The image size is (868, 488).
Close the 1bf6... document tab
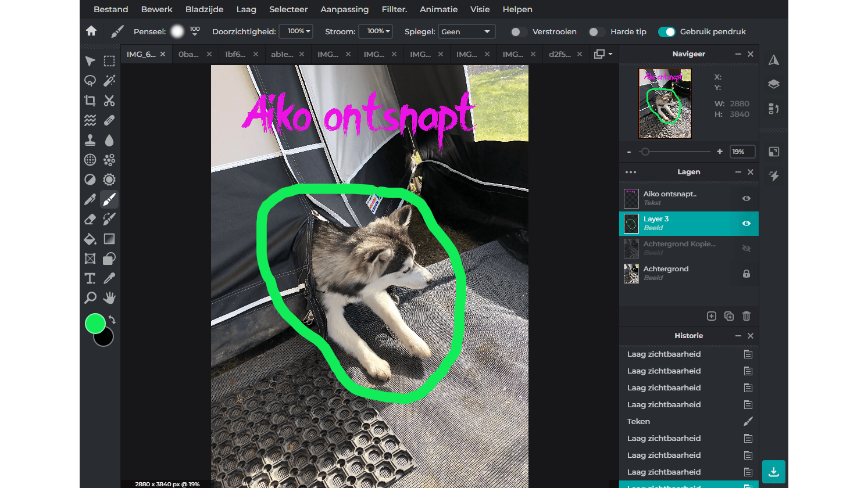click(x=255, y=54)
